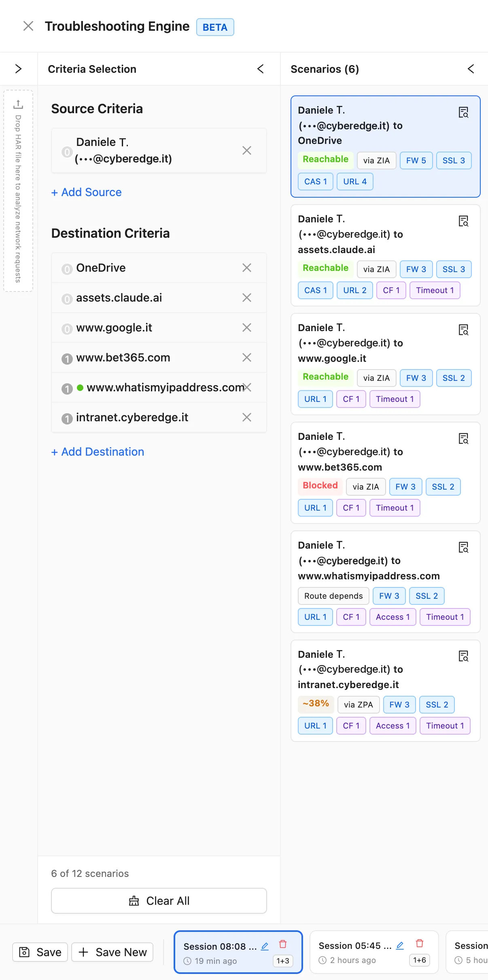Click ~38% status in intranet scenario
488x980 pixels.
tap(316, 703)
